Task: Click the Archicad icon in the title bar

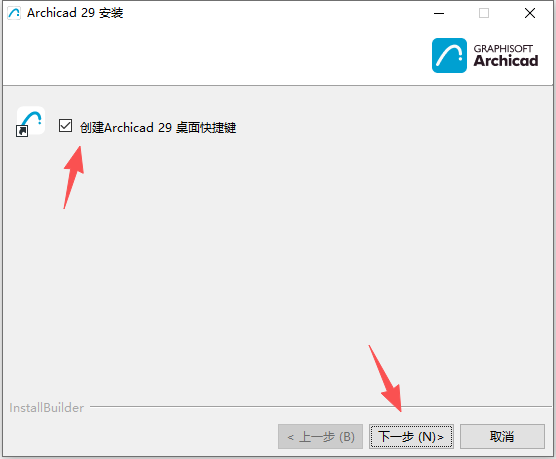Action: pos(14,13)
